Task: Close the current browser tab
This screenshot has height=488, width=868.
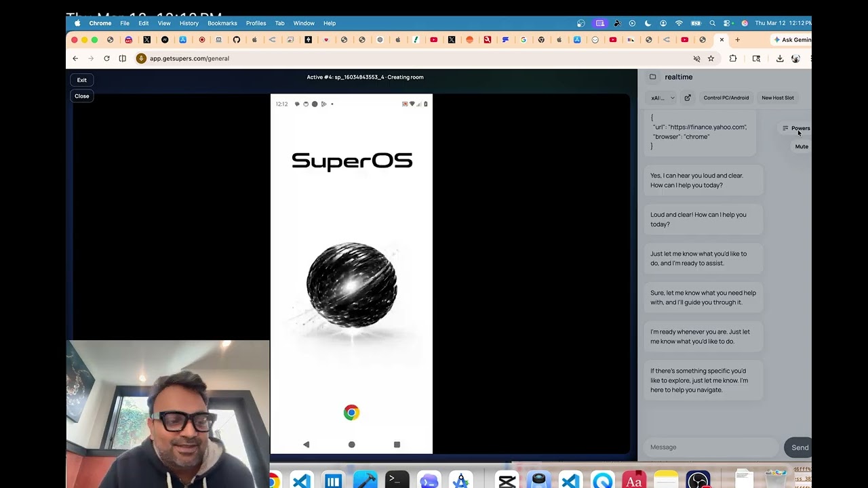Action: click(x=722, y=40)
